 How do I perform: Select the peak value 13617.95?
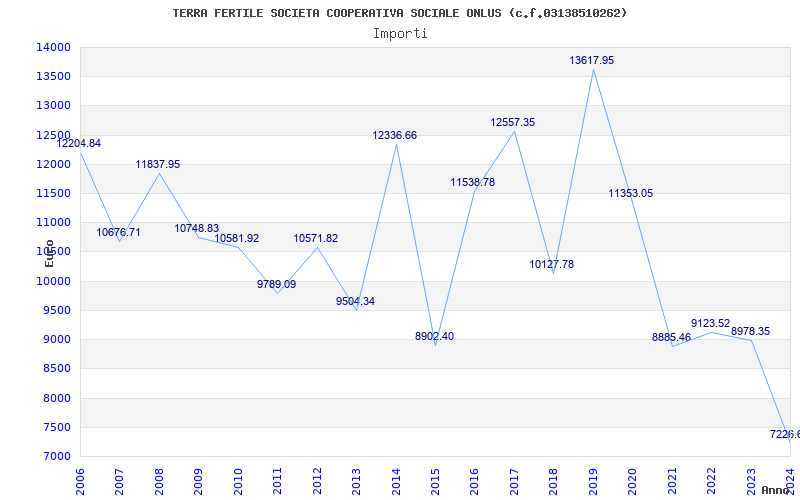point(592,60)
